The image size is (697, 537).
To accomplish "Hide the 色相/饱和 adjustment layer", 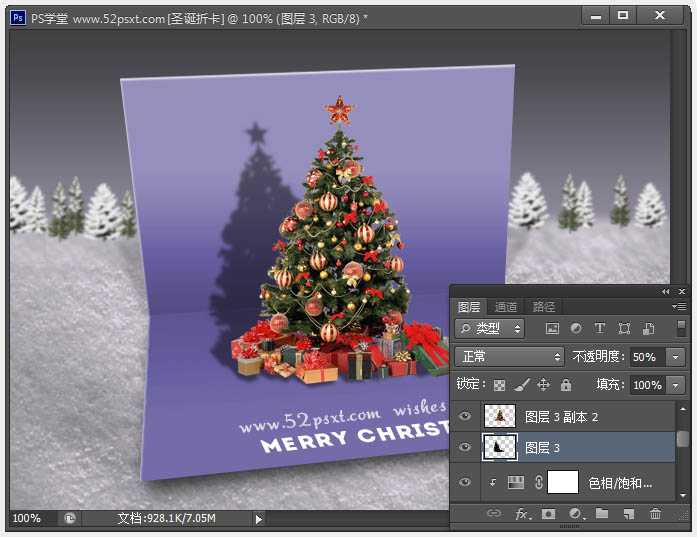I will 465,482.
